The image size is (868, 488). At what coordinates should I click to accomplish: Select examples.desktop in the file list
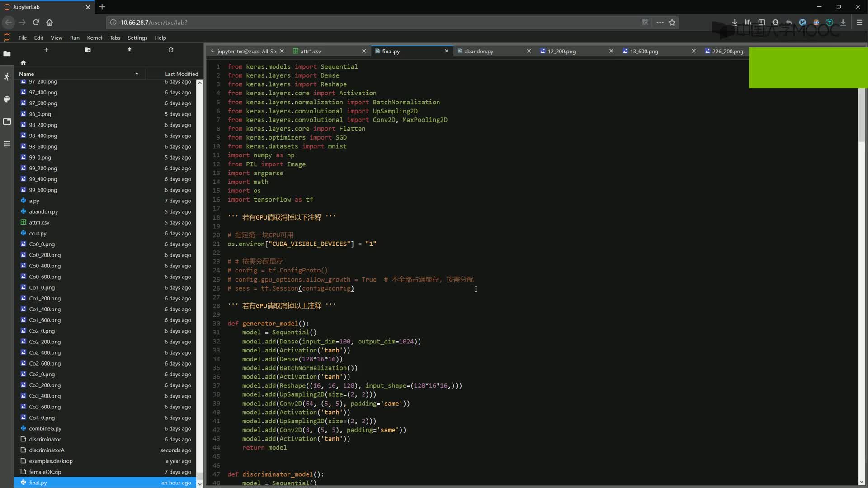pos(105,461)
